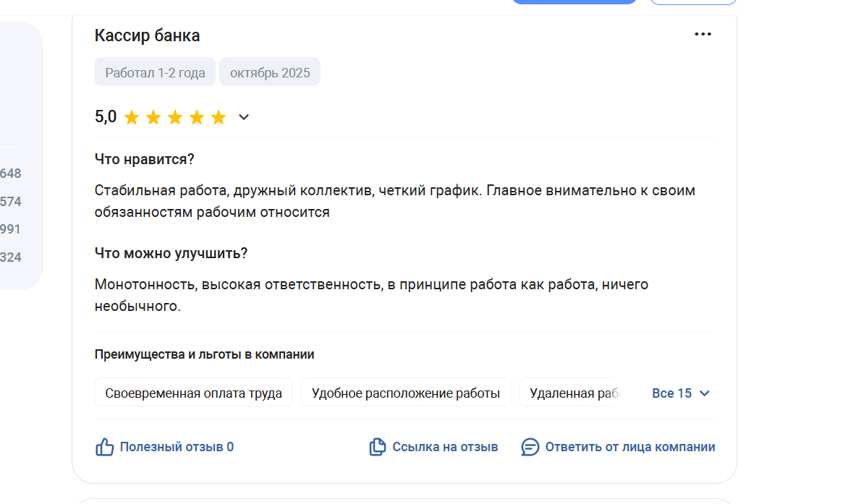Select the "Удобное расположение работы" benefit tag
The height and width of the screenshot is (504, 843).
click(405, 393)
